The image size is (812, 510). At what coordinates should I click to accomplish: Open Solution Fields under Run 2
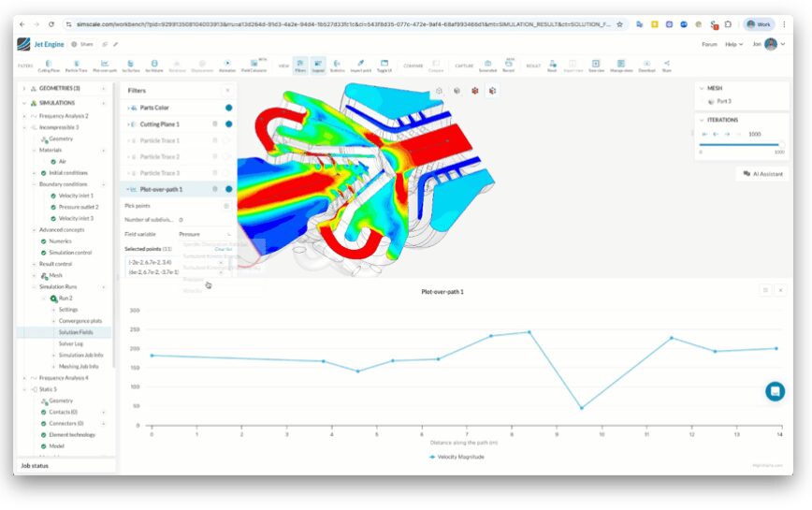pos(76,332)
